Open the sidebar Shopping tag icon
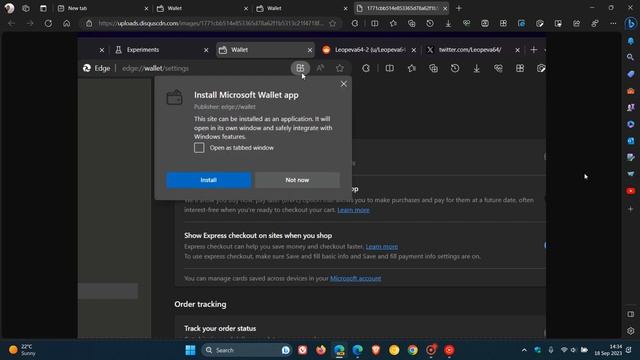 coord(631,74)
